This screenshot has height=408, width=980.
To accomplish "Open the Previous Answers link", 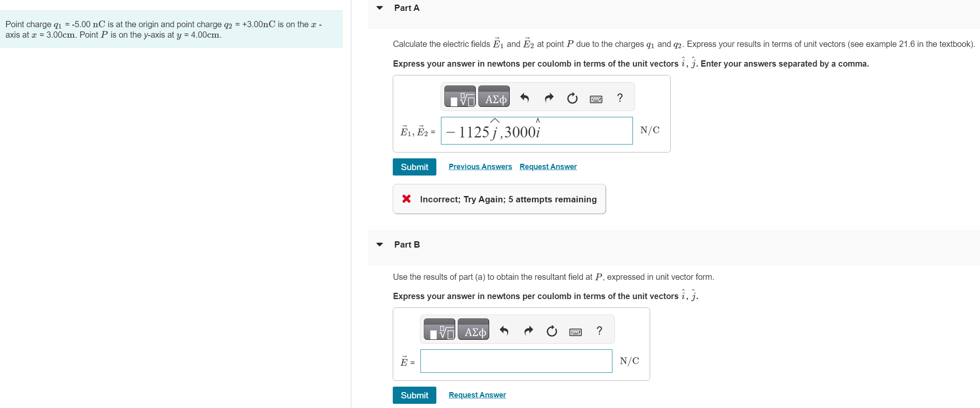I will click(x=480, y=167).
